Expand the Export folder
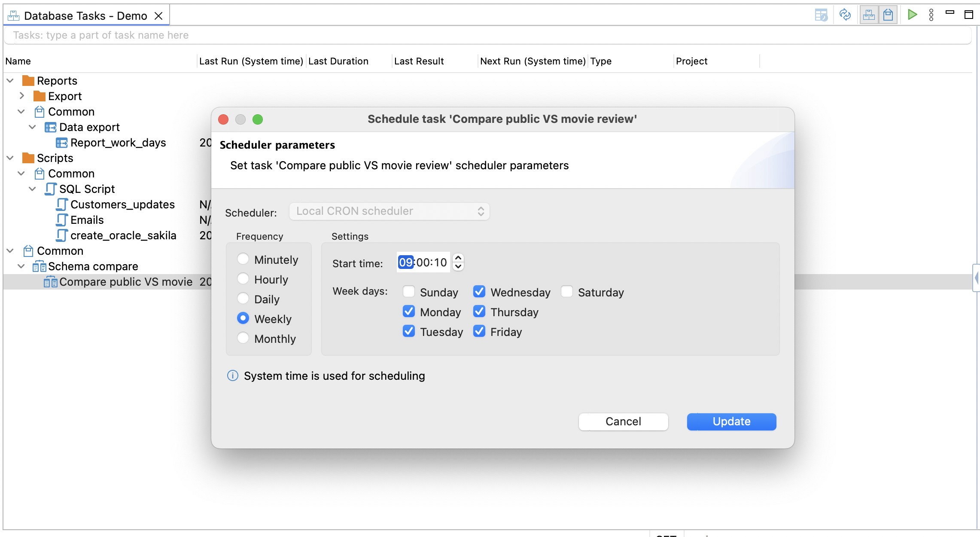The image size is (980, 537). 21,96
